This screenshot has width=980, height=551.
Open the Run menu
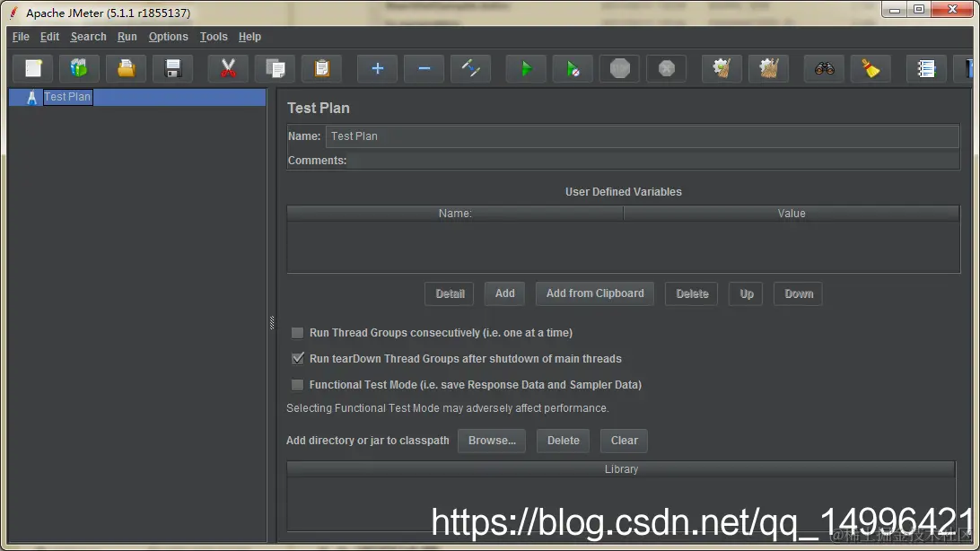127,36
